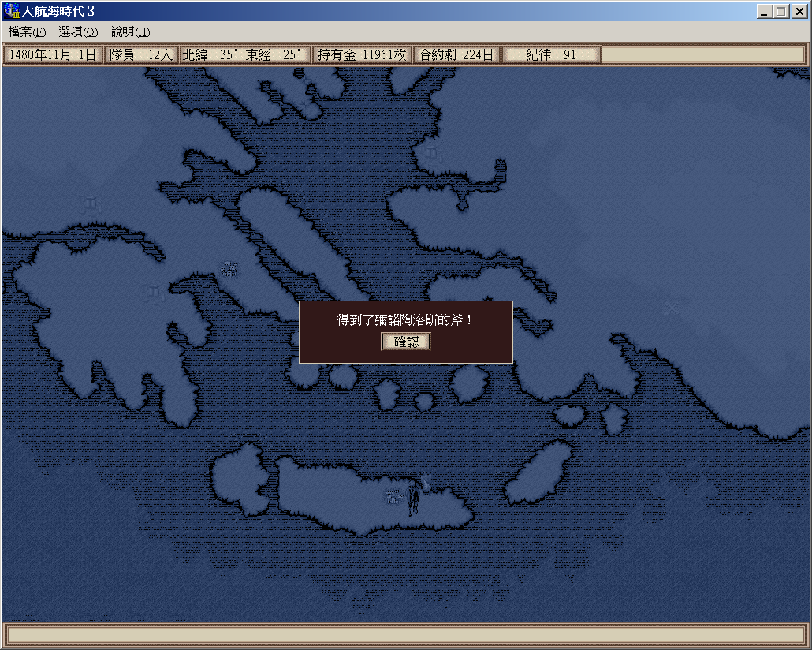Click the game icon in the title bar

click(11, 11)
